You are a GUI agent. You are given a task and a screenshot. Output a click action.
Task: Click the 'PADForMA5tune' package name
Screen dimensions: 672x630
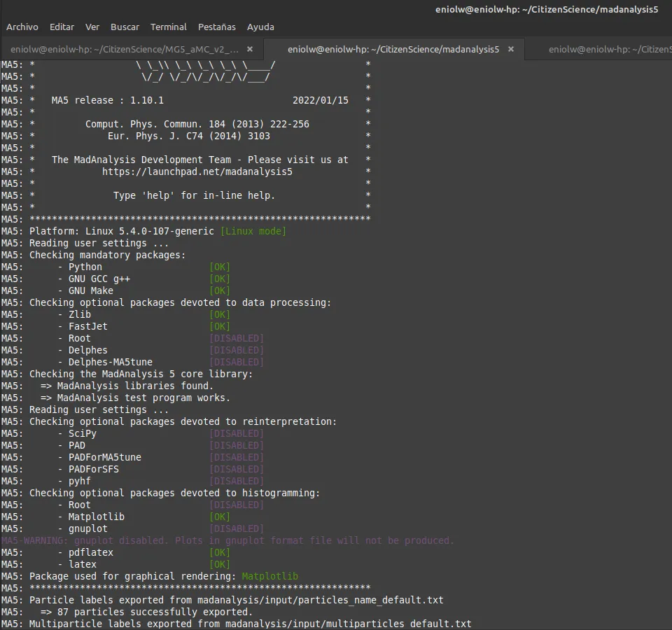pos(104,457)
